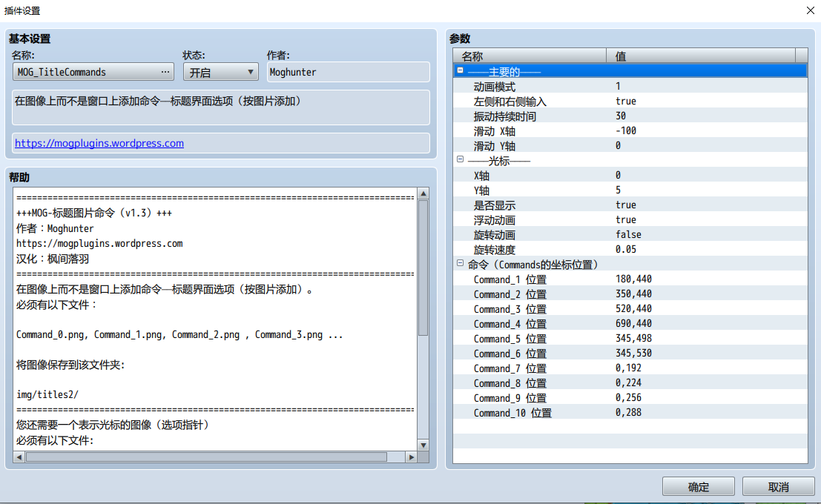Click the 汉化：枫间落羽 line in help
Screen dimensions: 821x504
pos(53,259)
